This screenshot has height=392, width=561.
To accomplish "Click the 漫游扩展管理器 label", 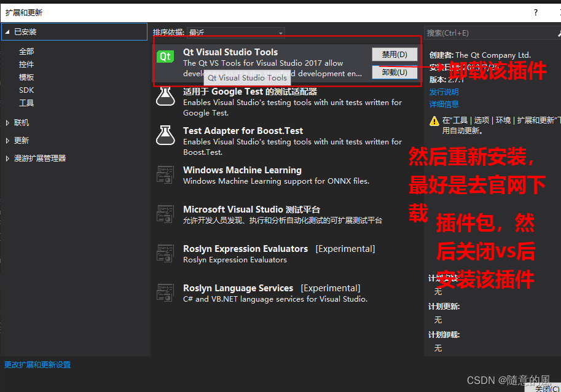I will click(40, 159).
